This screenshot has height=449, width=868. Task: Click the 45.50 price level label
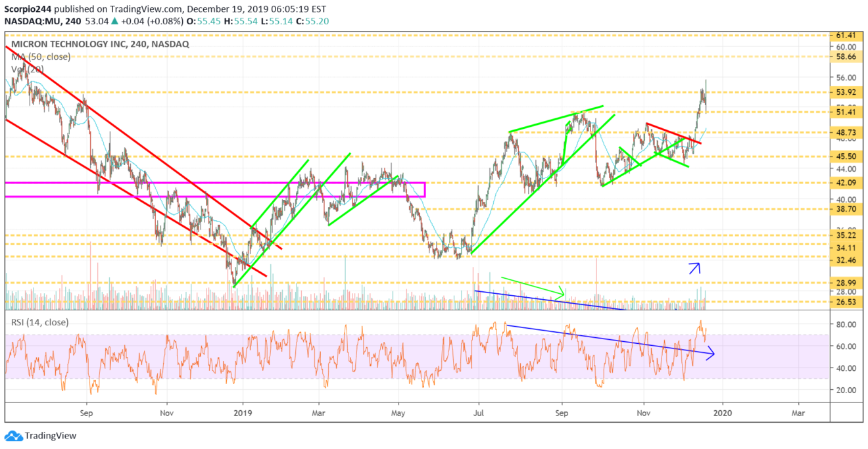845,156
